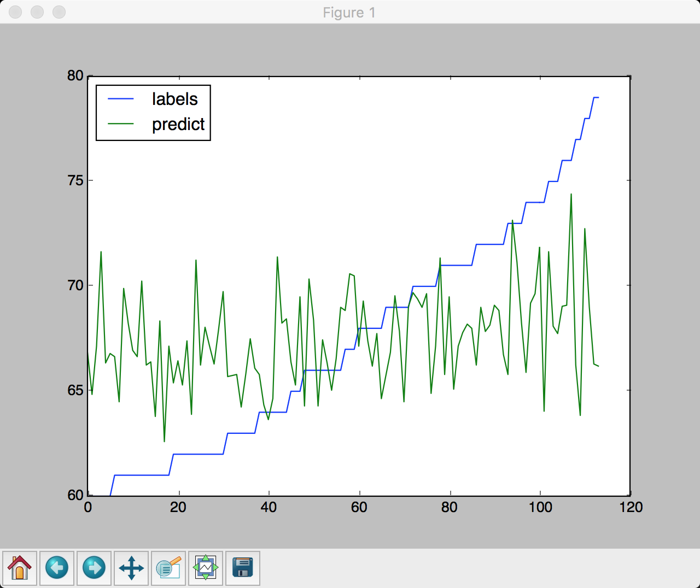Click the y-axis tick label 75

[x=75, y=181]
